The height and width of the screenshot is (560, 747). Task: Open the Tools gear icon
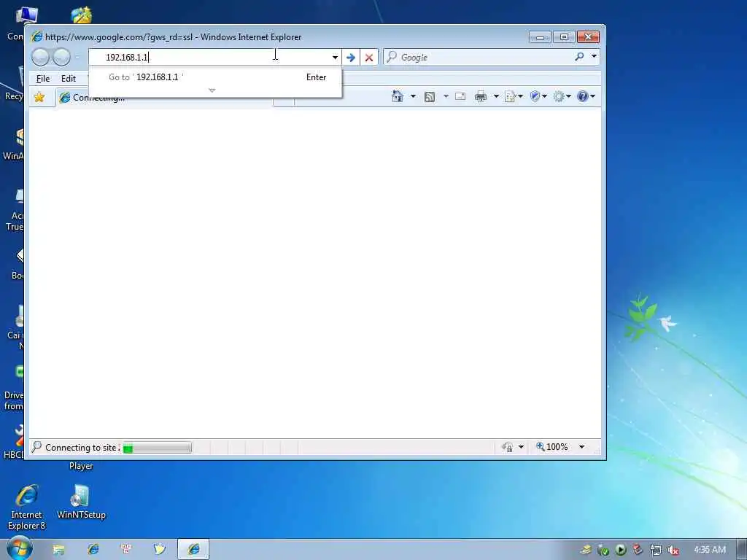coord(559,97)
